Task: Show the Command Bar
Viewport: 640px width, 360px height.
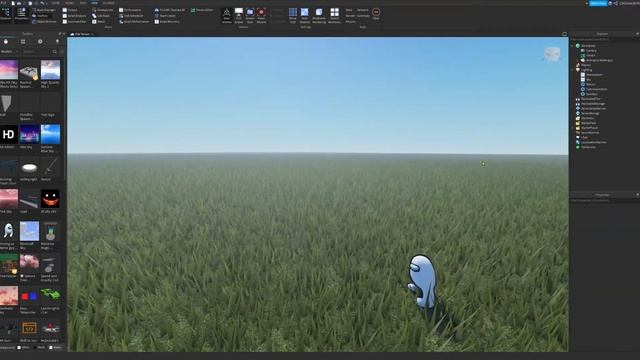Action: click(74, 21)
